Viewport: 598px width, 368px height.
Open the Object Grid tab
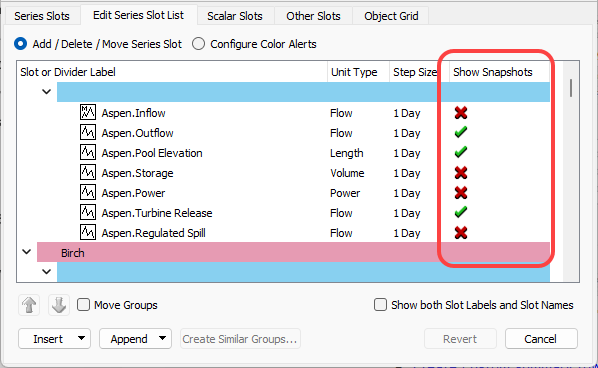(x=391, y=16)
